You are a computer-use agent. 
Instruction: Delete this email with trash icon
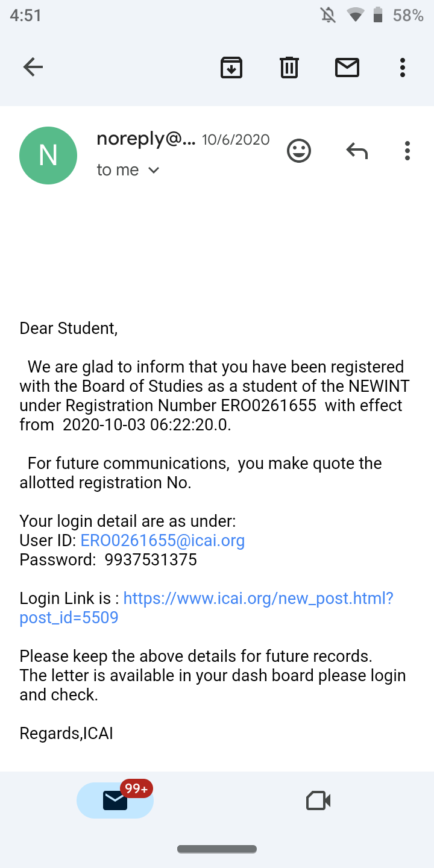click(x=289, y=67)
